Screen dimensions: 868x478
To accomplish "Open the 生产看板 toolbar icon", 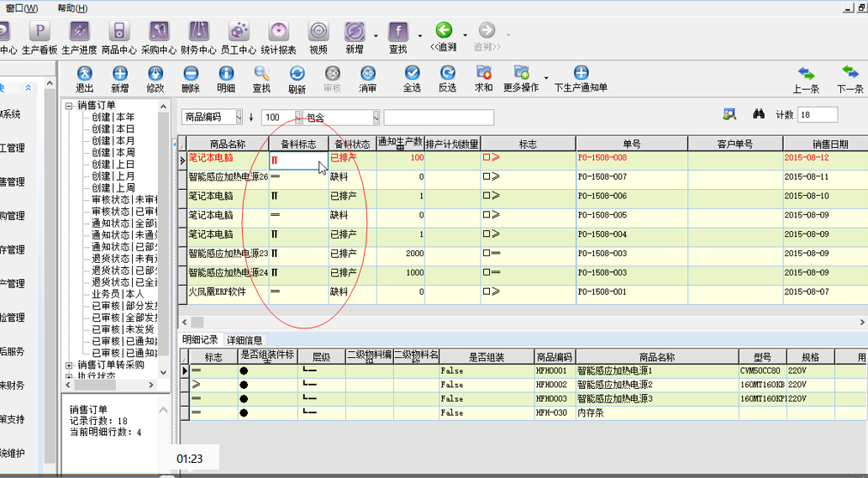I will [x=39, y=31].
